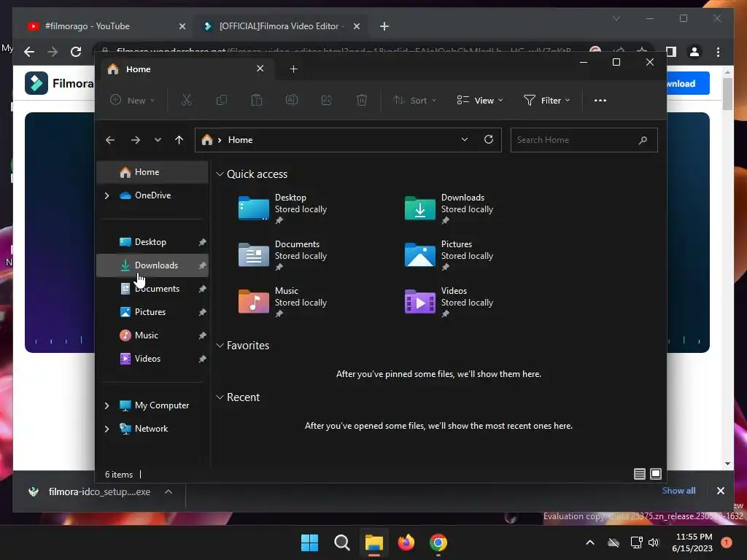Open the See more ellipsis menu in Explorer
Viewport: 747px width, 560px height.
(x=600, y=101)
